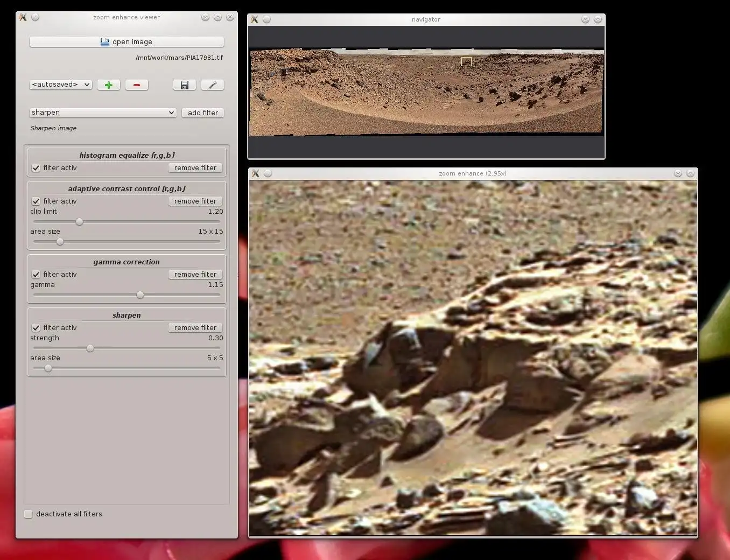Click the italic 'Sharpen image' description text
This screenshot has width=730, height=560.
point(53,128)
